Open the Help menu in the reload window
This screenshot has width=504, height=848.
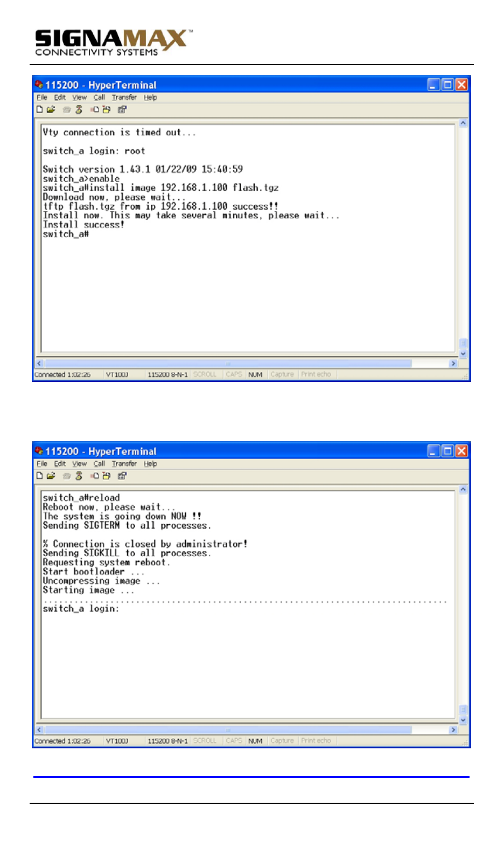[x=150, y=464]
